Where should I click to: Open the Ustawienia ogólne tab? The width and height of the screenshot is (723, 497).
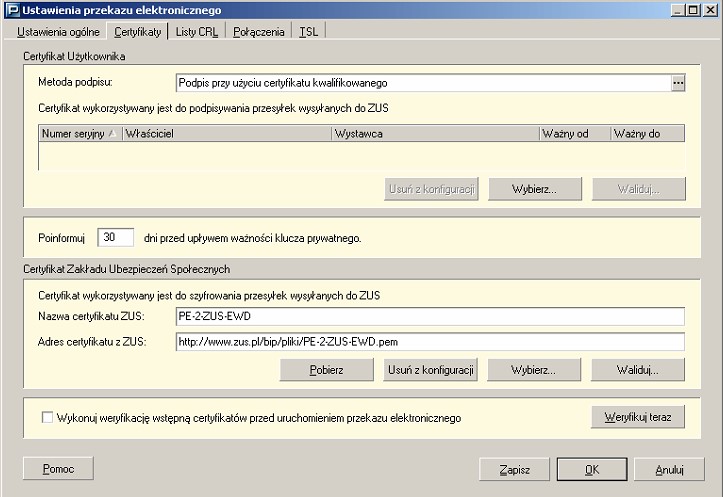[58, 32]
